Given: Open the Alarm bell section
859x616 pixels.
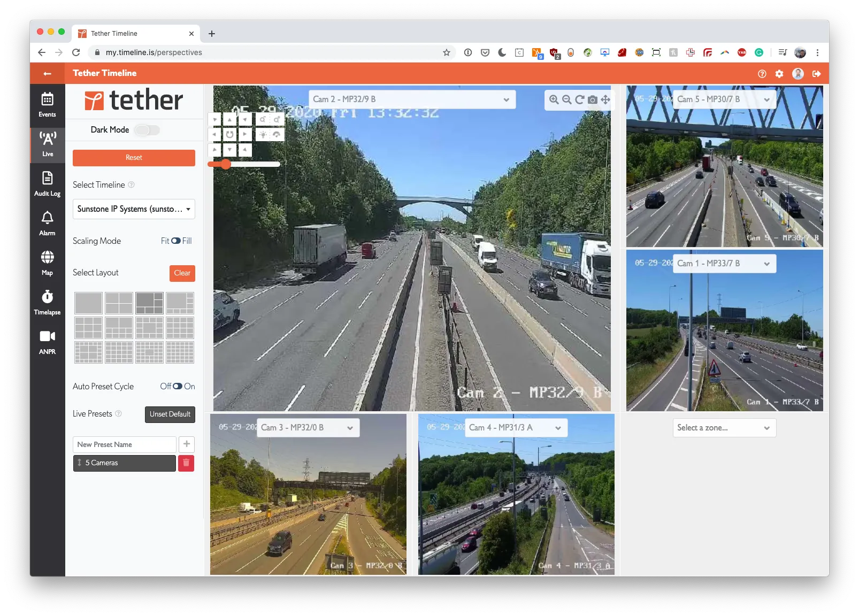Looking at the screenshot, I should pos(47,223).
